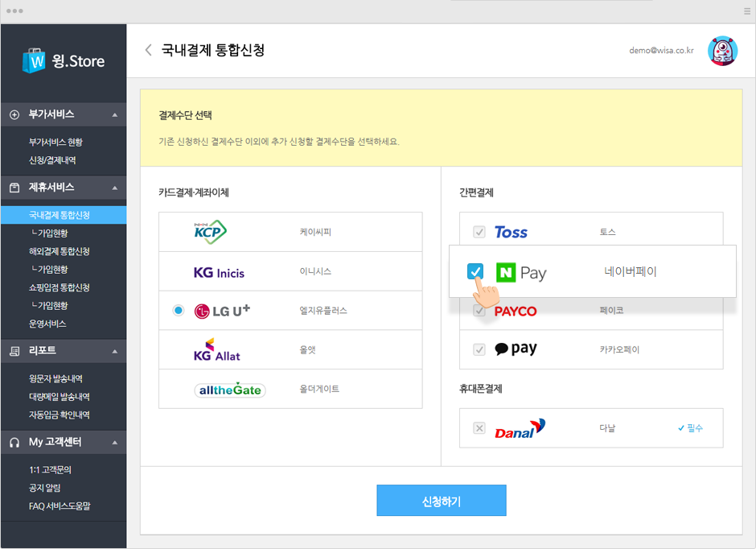The width and height of the screenshot is (756, 549).
Task: Uncheck the 네이버페이 checkbox
Action: [475, 271]
